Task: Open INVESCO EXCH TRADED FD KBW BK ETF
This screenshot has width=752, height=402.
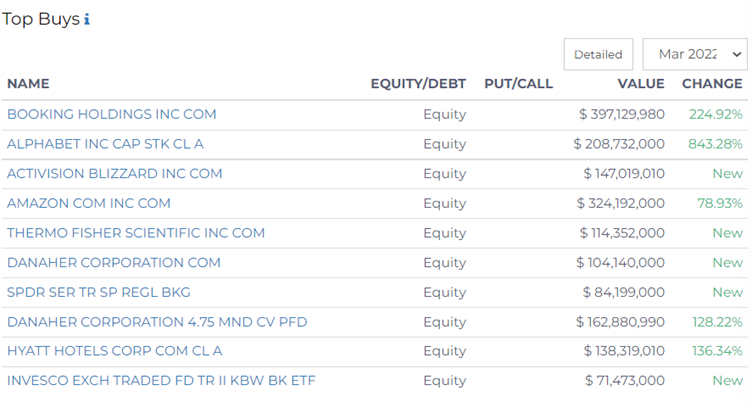Action: tap(161, 380)
